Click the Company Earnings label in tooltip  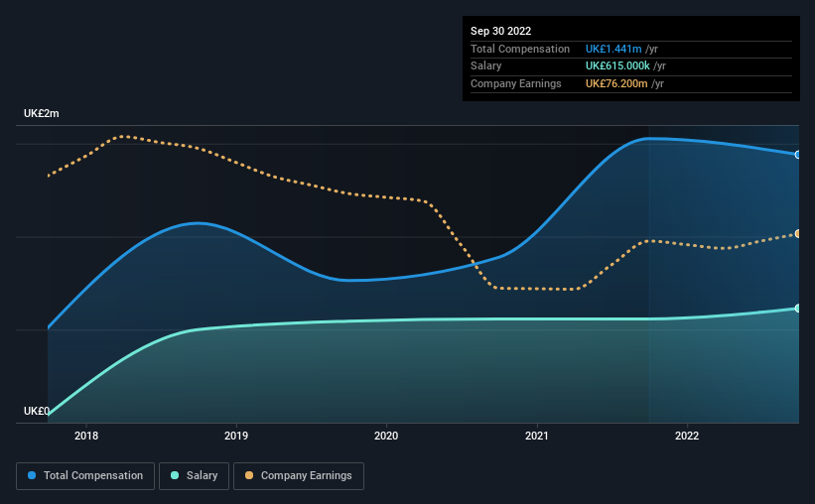(516, 83)
